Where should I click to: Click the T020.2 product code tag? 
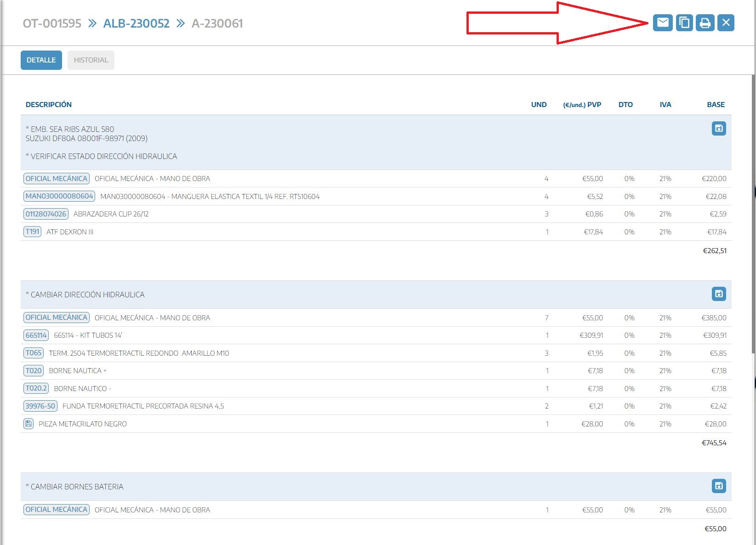[36, 388]
